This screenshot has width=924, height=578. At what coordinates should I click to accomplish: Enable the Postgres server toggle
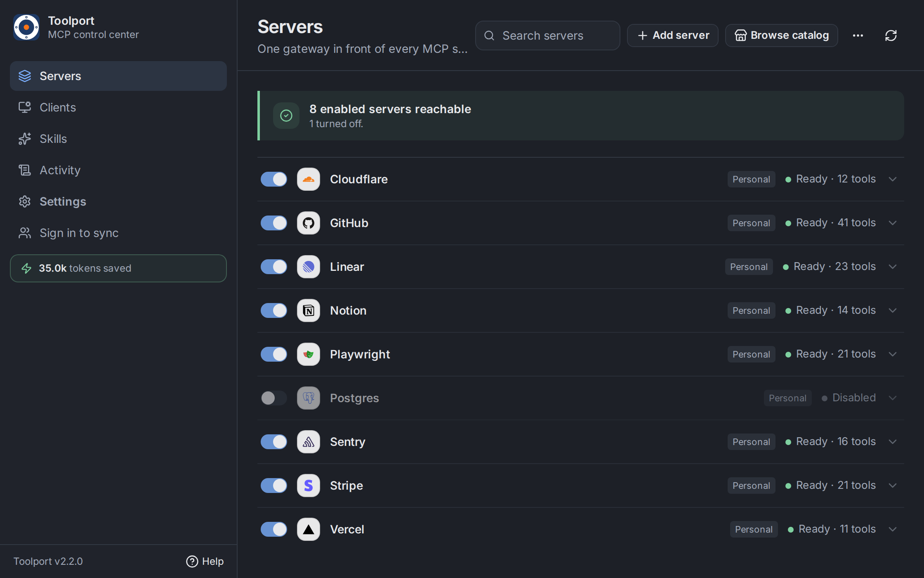tap(274, 398)
